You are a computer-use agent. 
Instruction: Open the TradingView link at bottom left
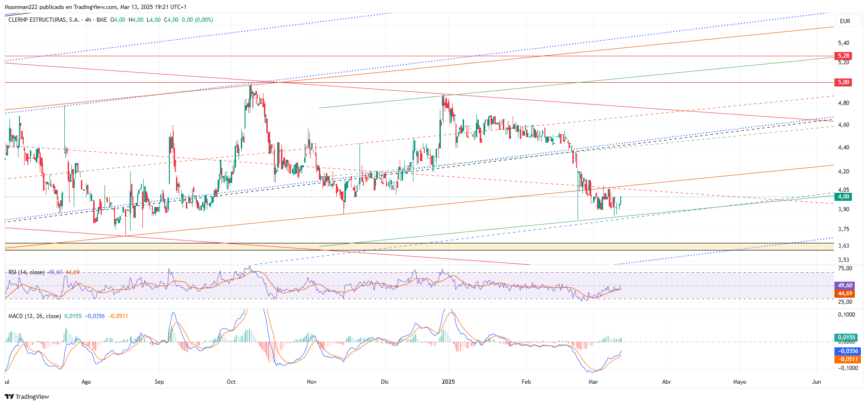pos(27,396)
